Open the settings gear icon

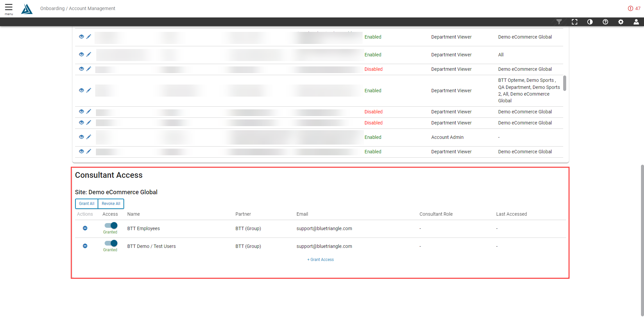[x=621, y=22]
